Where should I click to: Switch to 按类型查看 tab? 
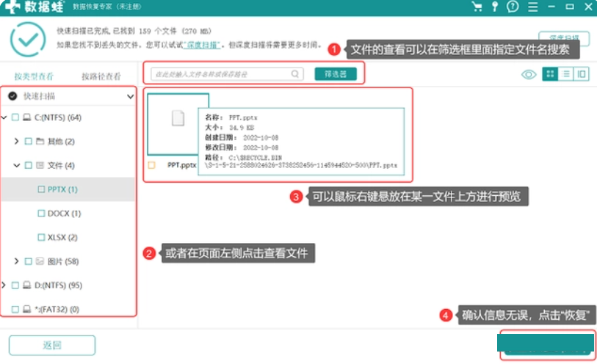tap(35, 76)
